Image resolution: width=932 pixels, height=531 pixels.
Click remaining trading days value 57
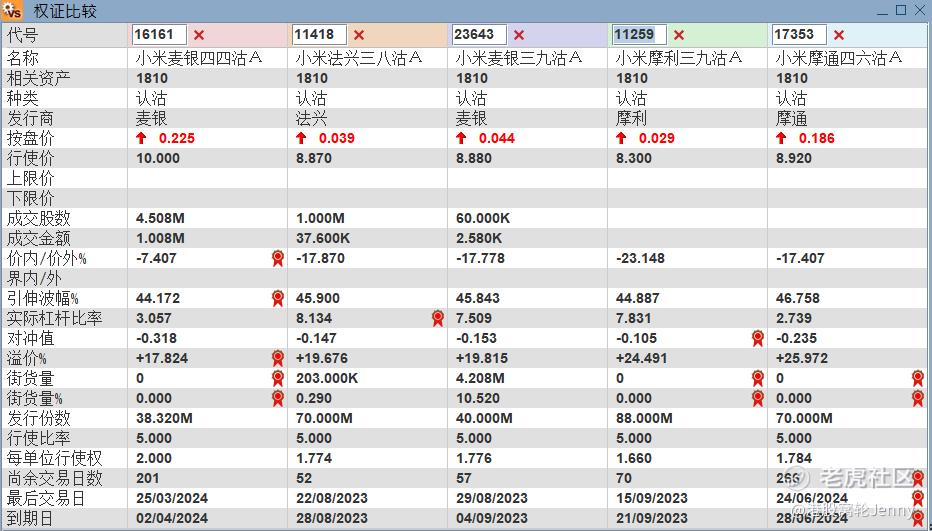coord(464,478)
